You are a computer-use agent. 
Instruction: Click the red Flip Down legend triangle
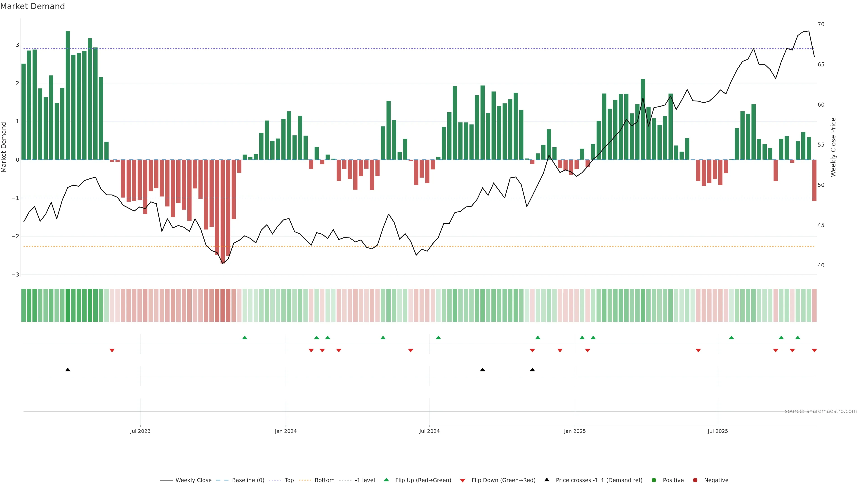click(x=462, y=480)
